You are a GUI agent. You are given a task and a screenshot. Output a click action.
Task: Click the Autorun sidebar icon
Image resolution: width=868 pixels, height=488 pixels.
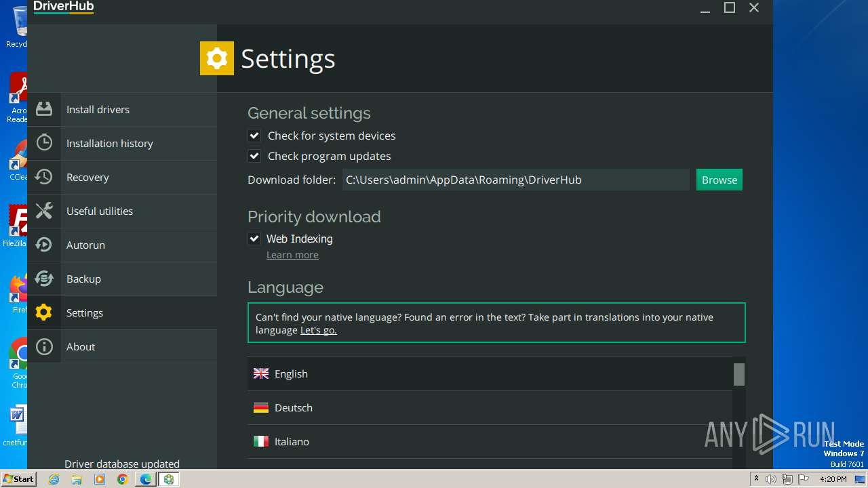click(x=44, y=245)
